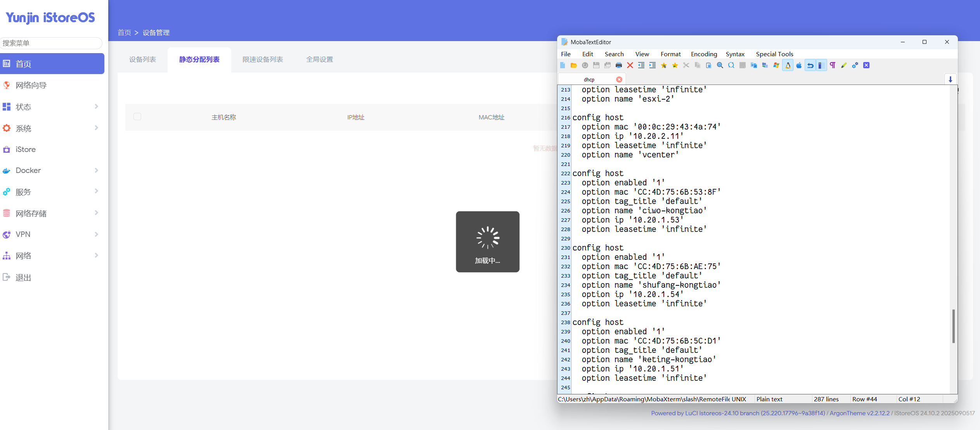The height and width of the screenshot is (430, 980).
Task: Click the Apple Mac format icon
Action: tap(799, 65)
